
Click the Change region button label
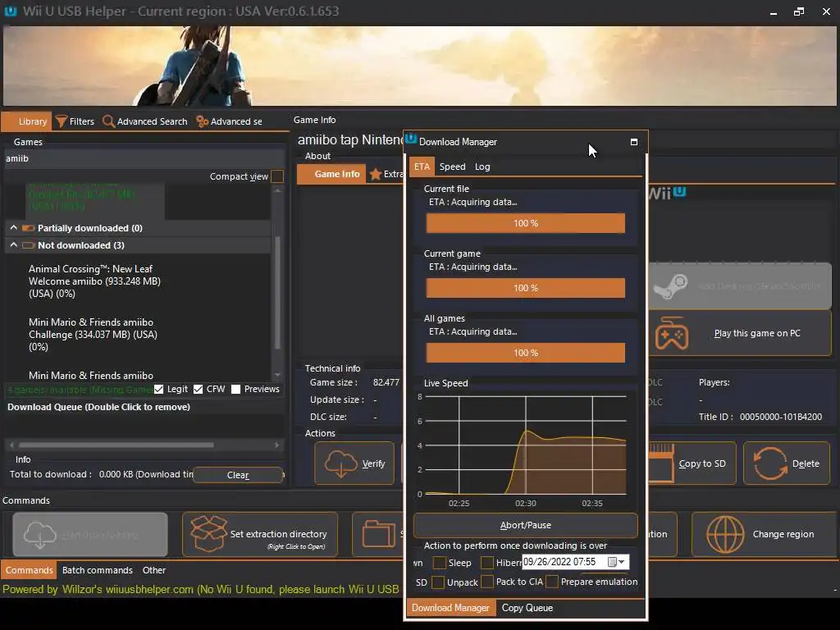tap(783, 534)
